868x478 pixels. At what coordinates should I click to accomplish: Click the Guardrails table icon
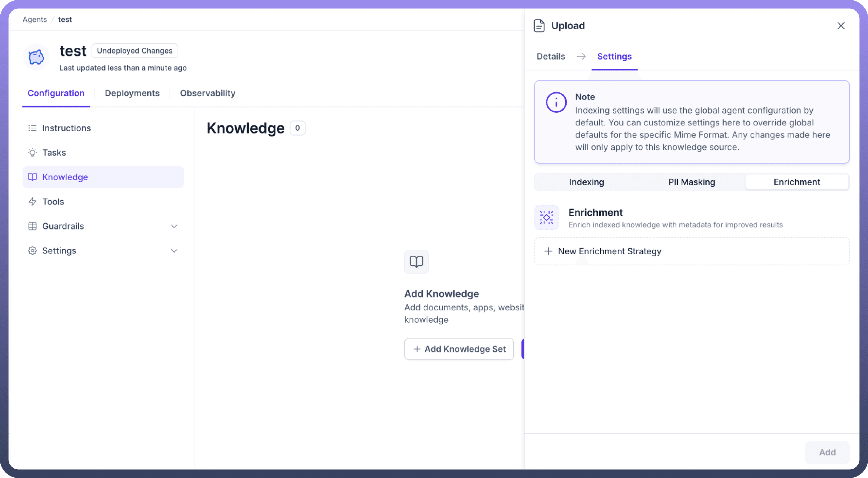pyautogui.click(x=32, y=226)
